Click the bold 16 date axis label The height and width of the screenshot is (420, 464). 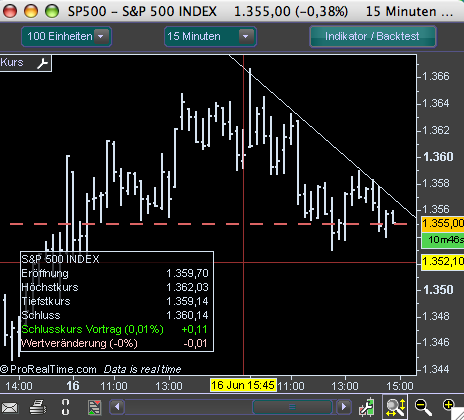pyautogui.click(x=73, y=386)
